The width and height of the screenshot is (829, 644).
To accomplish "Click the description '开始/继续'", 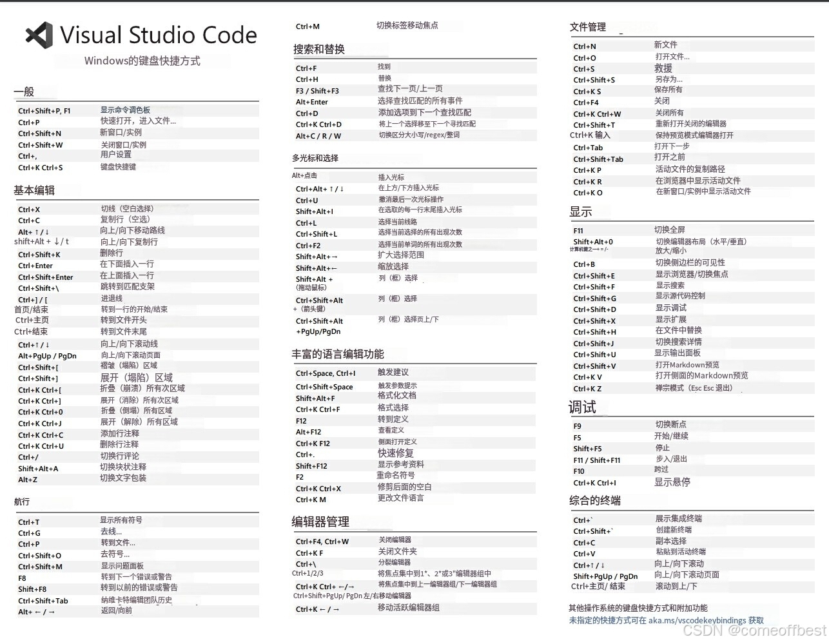I will [x=671, y=436].
